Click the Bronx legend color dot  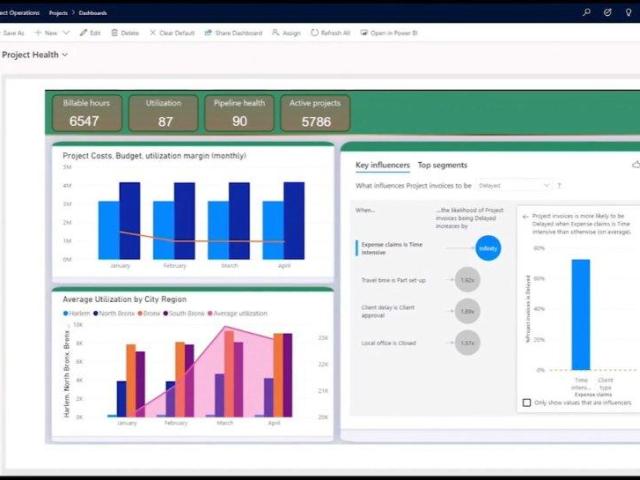point(140,313)
